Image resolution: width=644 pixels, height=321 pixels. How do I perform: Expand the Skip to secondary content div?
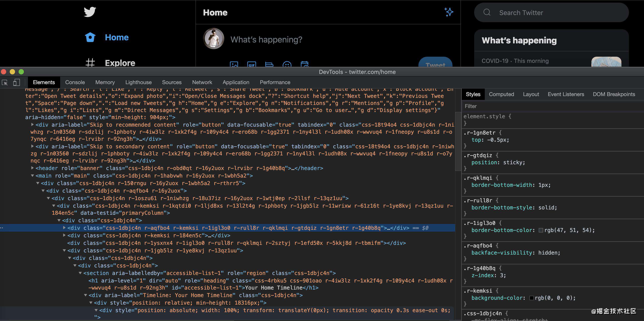coord(33,146)
